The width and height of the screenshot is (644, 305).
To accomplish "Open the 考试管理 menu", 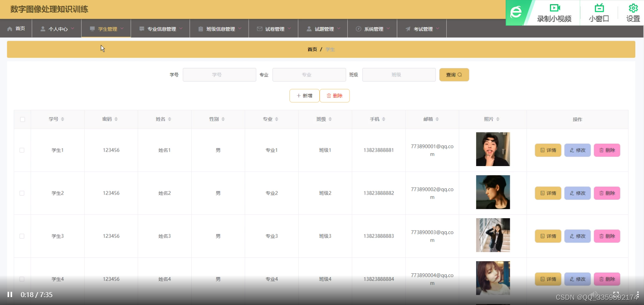I will click(422, 29).
